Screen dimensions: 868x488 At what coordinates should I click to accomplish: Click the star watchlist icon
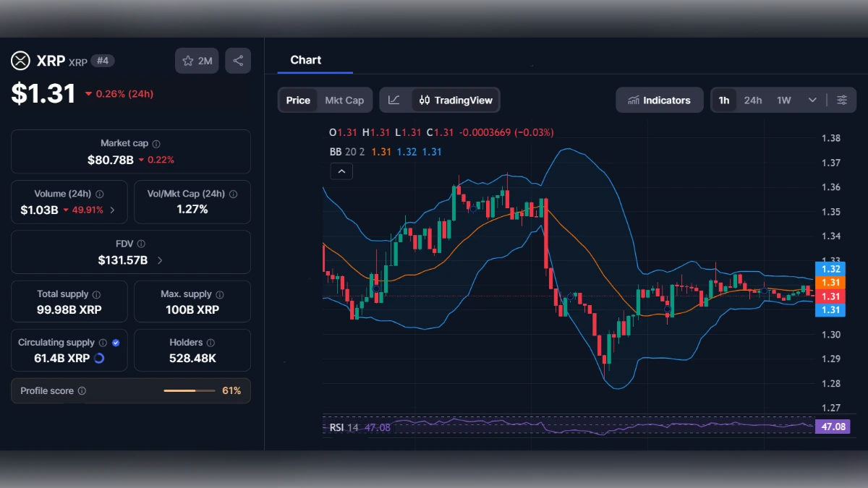click(187, 61)
